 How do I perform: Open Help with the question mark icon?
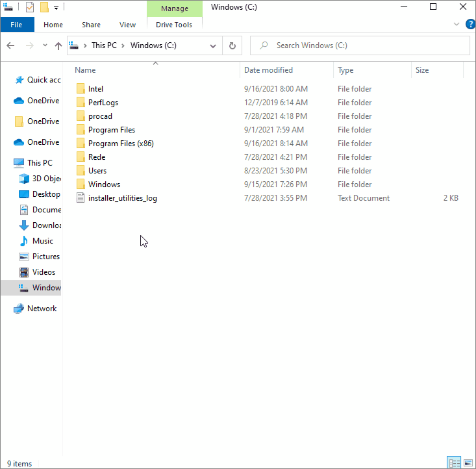tap(470, 24)
